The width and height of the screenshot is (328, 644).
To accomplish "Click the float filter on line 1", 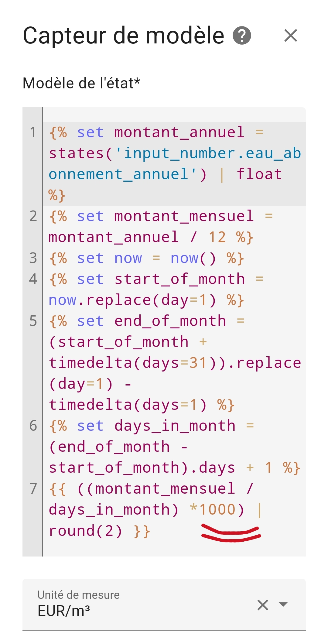I will [x=259, y=174].
